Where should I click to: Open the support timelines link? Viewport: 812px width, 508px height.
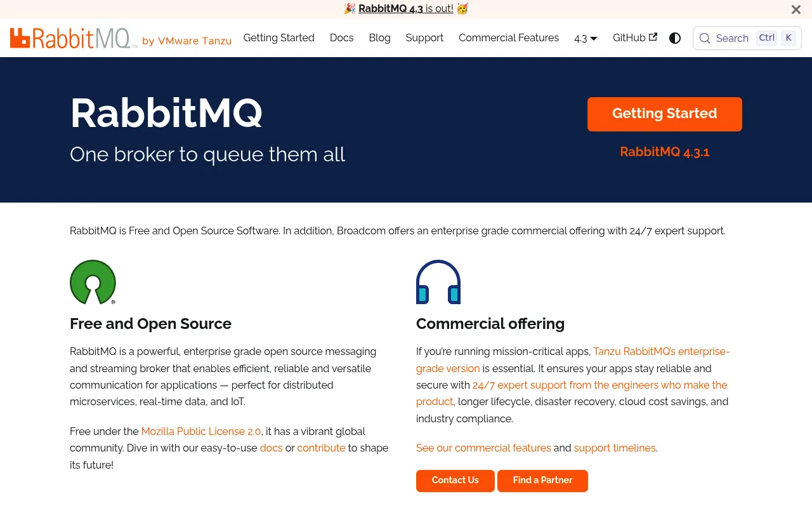tap(615, 448)
